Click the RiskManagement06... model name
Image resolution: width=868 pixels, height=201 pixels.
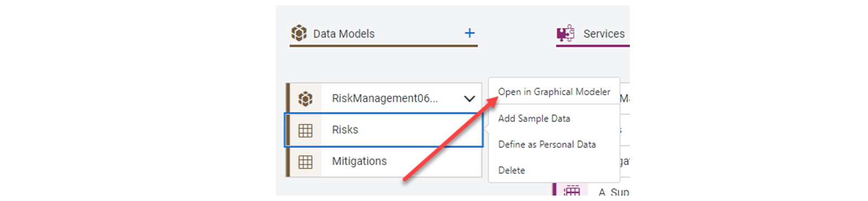tap(385, 98)
